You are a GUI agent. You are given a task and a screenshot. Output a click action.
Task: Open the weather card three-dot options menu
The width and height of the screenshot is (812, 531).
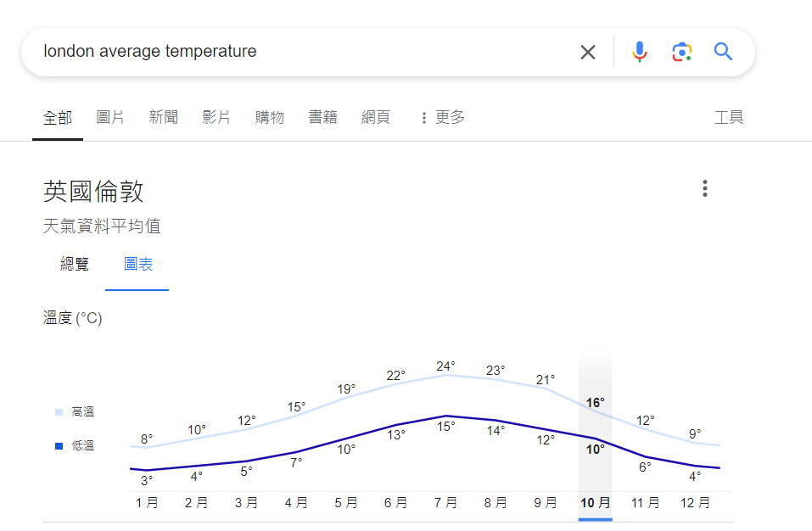pyautogui.click(x=705, y=188)
